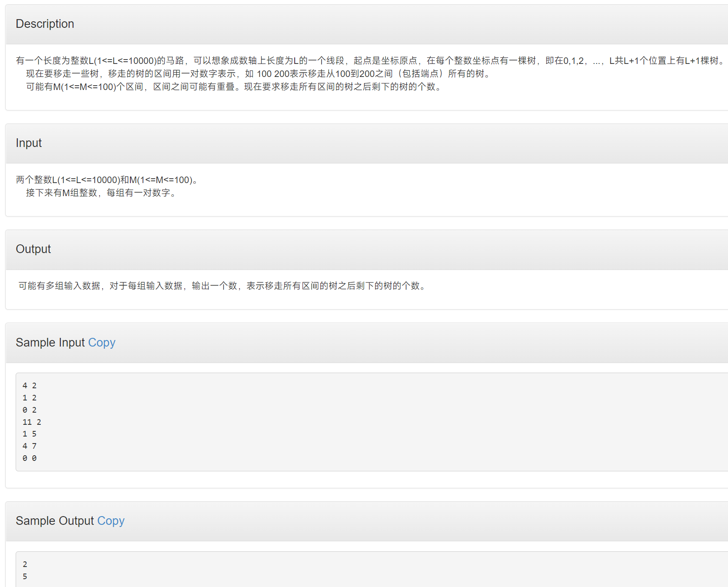Click sample input line "4 7"
728x587 pixels.
point(30,446)
